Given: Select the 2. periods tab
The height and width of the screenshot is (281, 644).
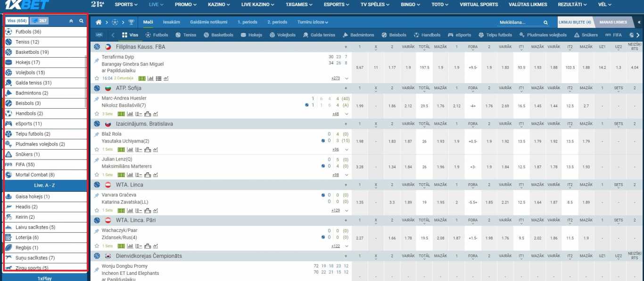Looking at the screenshot, I should click(x=277, y=22).
